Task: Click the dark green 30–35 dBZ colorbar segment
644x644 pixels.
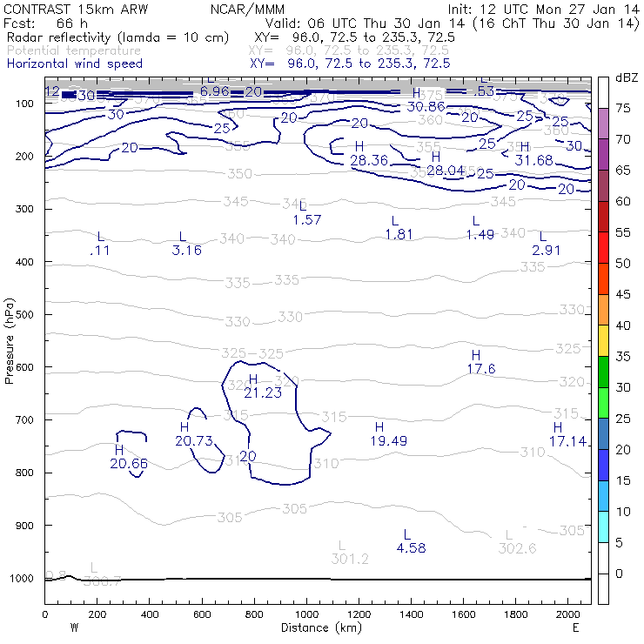Action: [x=603, y=372]
